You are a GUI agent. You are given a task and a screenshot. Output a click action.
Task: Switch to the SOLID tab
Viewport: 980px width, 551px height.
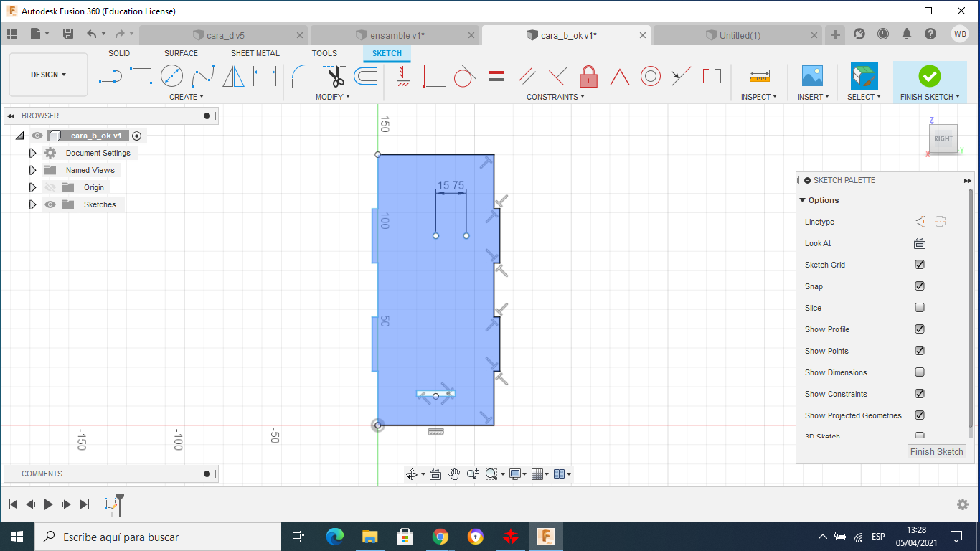point(119,53)
